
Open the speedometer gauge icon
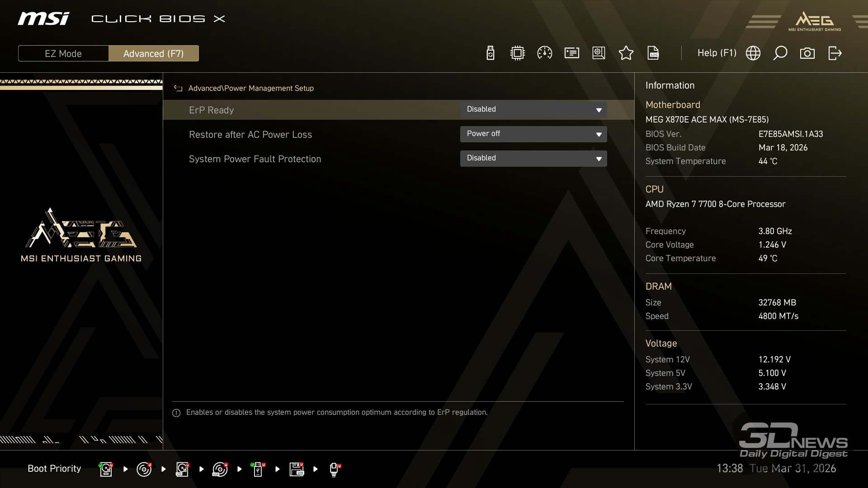544,53
